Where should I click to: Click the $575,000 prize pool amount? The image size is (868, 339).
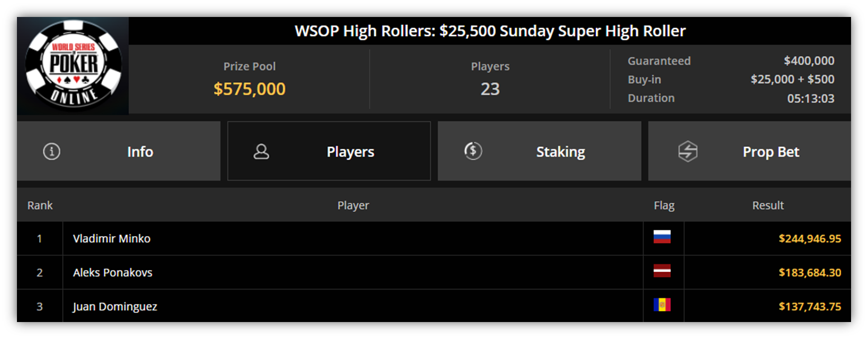click(x=250, y=89)
